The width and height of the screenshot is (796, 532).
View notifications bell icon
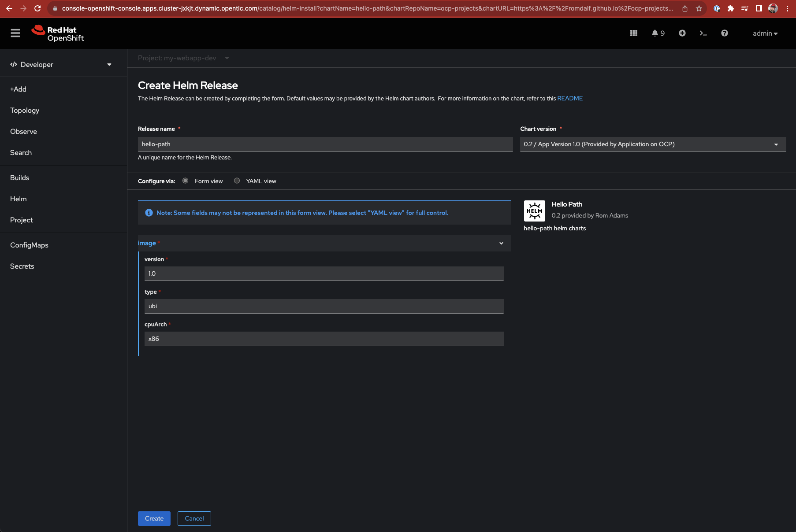click(655, 33)
